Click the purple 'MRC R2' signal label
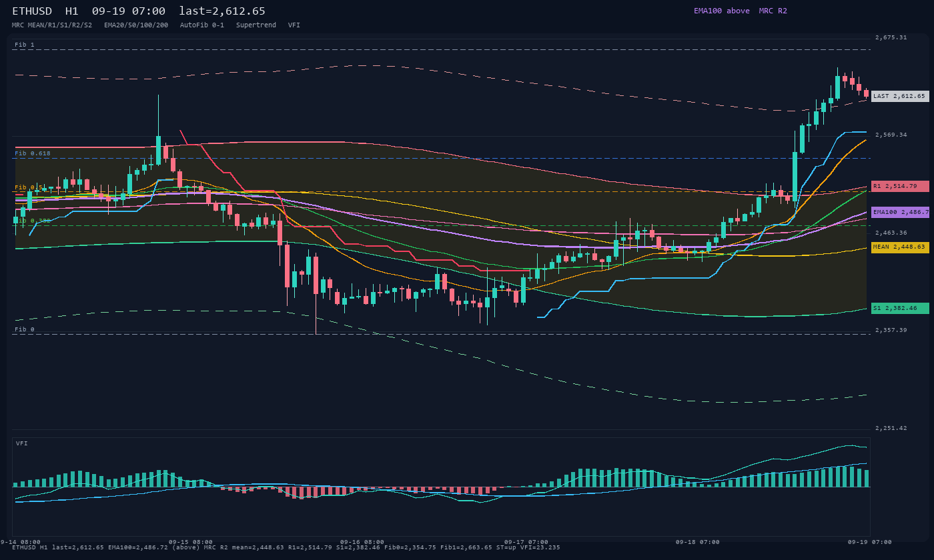The image size is (934, 560). click(773, 11)
